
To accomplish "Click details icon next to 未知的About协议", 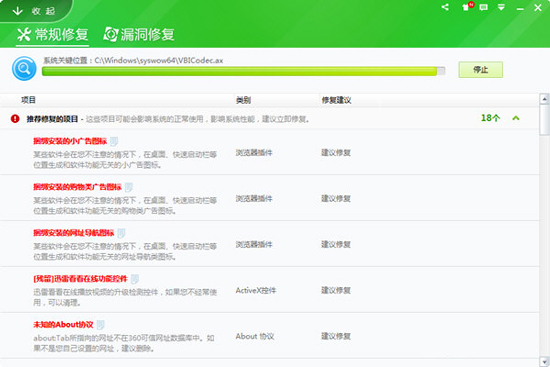I will [100, 325].
